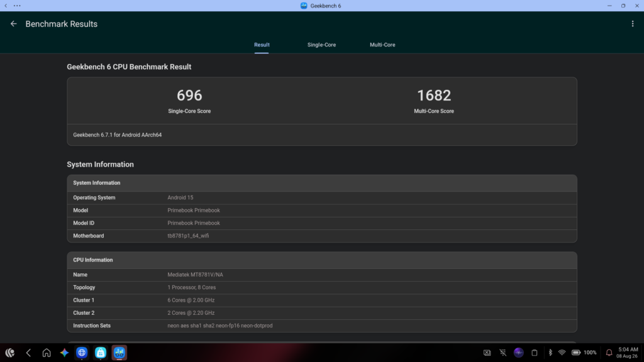Click the Geekbench 6 title bar app icon
This screenshot has width=644, height=362.
304,6
